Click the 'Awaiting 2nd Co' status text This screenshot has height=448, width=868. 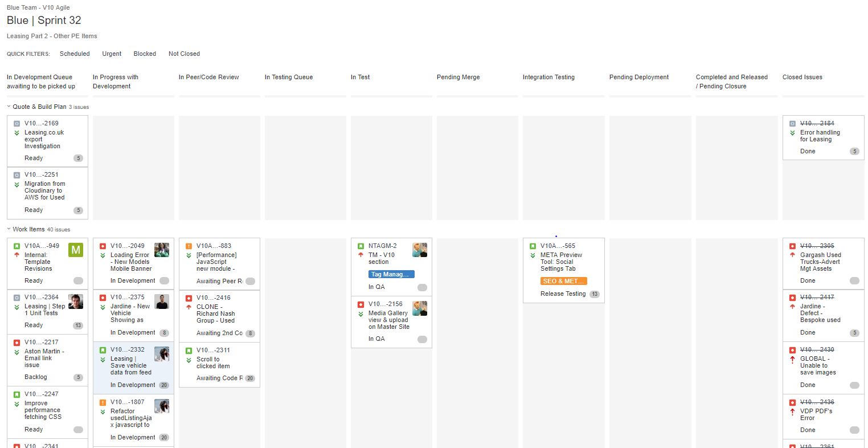coord(219,333)
